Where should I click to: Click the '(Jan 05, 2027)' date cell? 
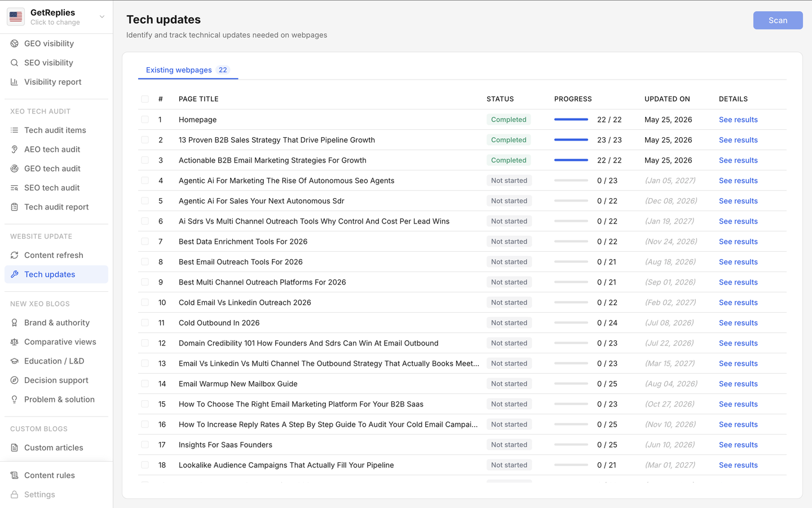670,181
